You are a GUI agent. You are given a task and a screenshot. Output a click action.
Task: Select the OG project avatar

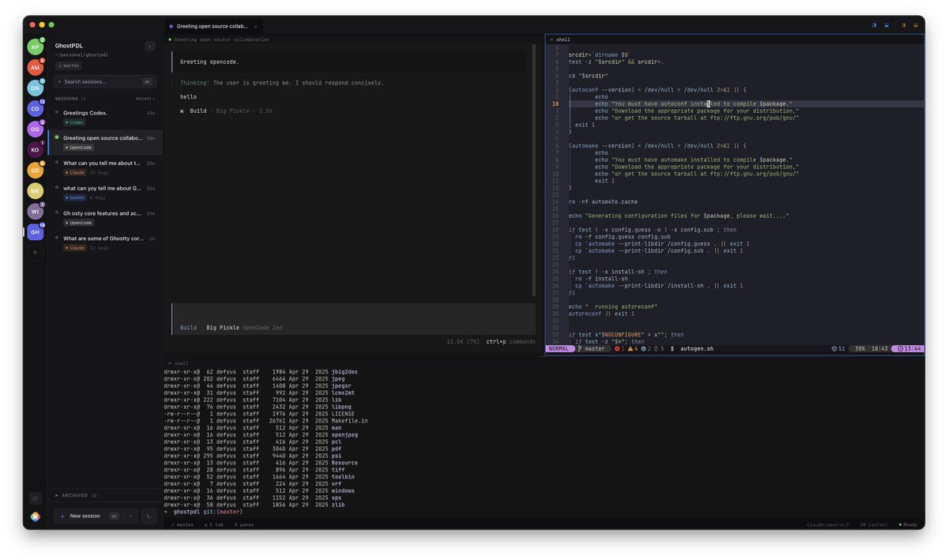click(x=35, y=130)
